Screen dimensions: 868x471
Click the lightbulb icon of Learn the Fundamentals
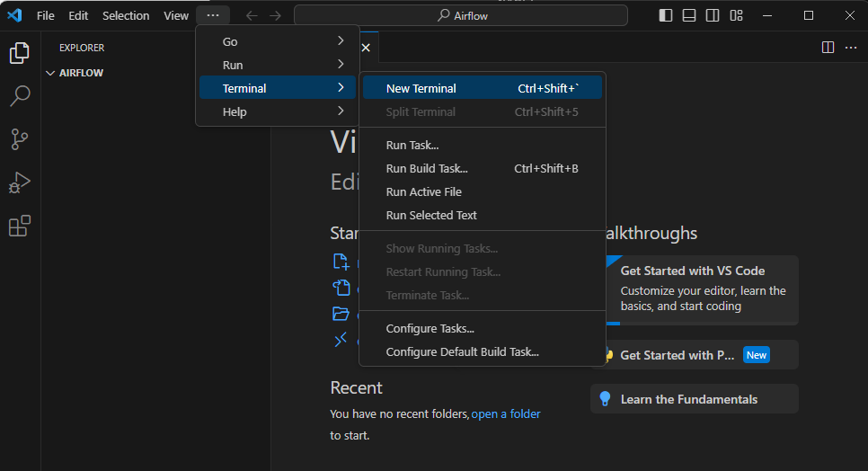tap(605, 399)
